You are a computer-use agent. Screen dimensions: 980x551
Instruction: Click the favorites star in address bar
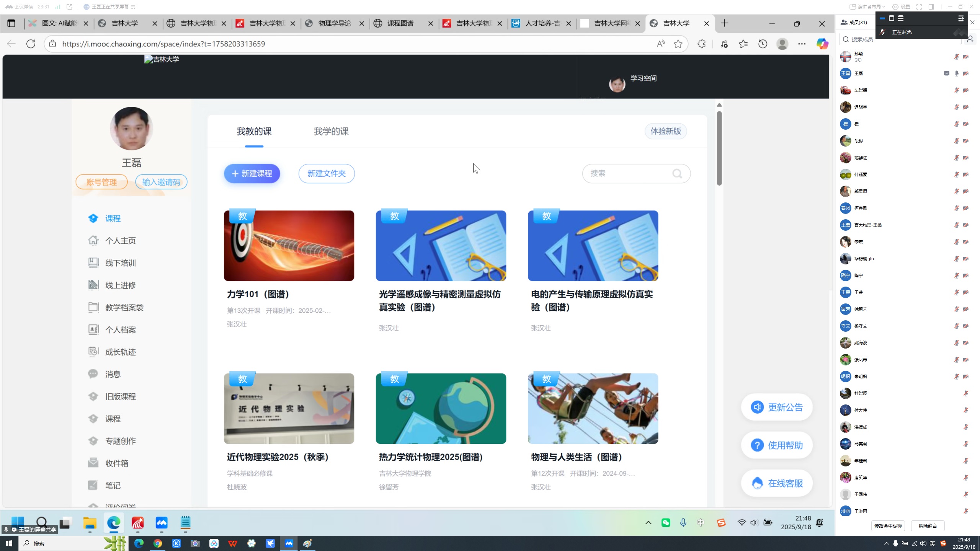(678, 44)
